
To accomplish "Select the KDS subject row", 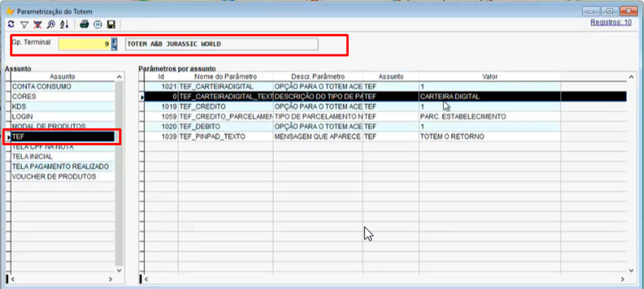I will point(63,106).
